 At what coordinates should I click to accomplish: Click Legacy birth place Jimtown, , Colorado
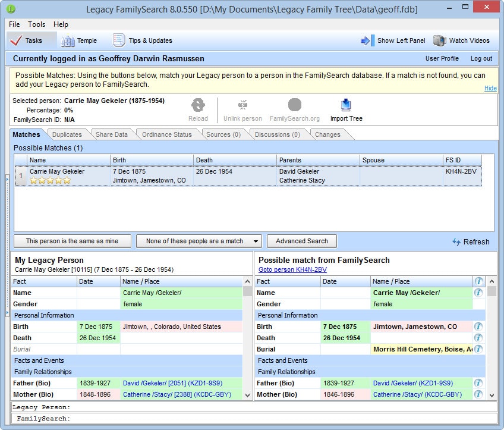(x=181, y=327)
